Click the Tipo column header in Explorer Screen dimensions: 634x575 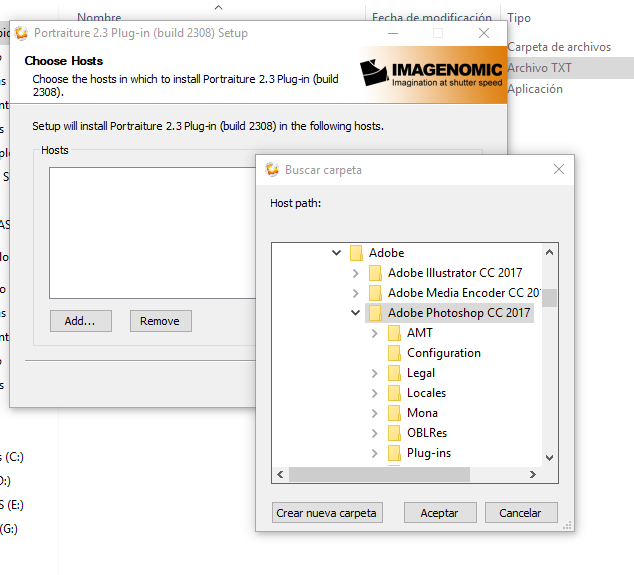[x=519, y=18]
